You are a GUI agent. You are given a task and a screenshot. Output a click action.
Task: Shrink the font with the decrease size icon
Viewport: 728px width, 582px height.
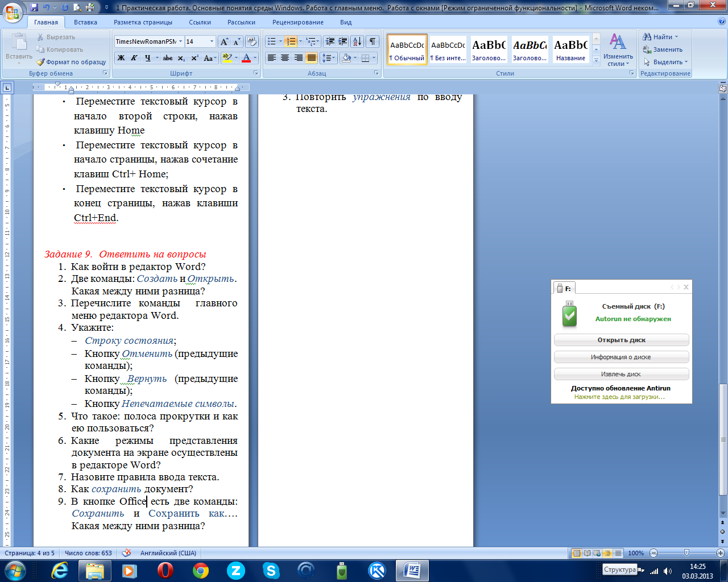237,41
